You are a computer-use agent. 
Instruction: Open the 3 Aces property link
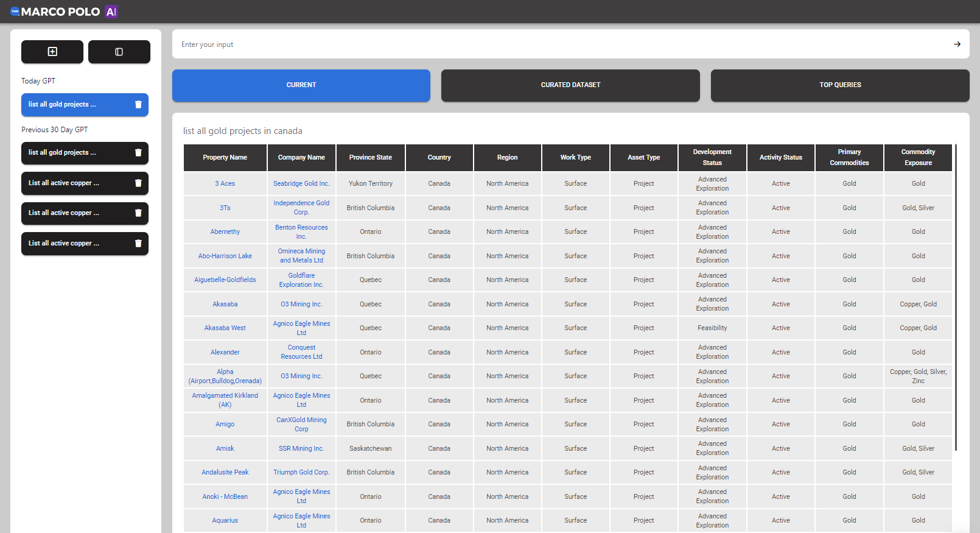[225, 184]
